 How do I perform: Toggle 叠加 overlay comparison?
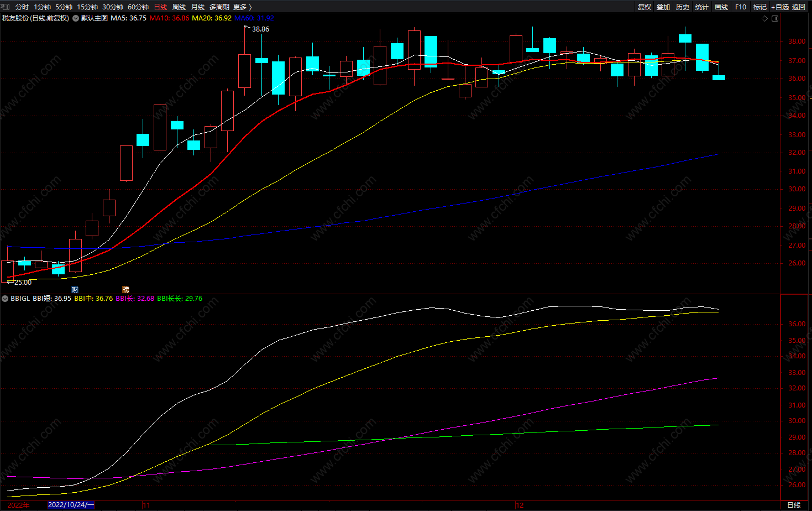point(663,7)
